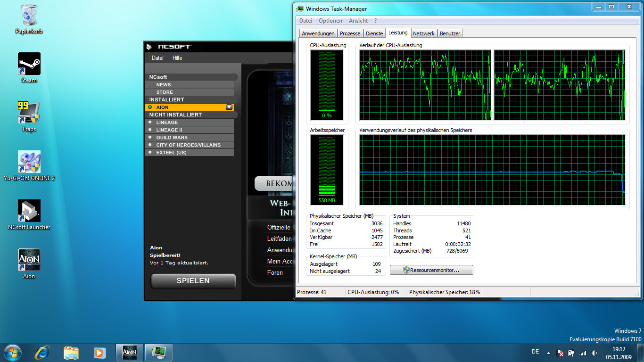Select EXTEEL (US) entry

[190, 153]
